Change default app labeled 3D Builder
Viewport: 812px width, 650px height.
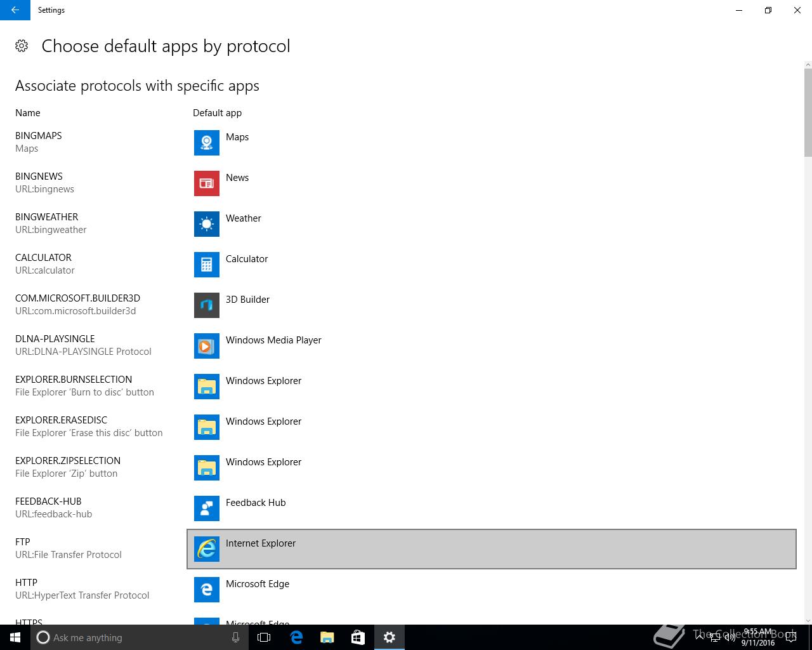[247, 300]
